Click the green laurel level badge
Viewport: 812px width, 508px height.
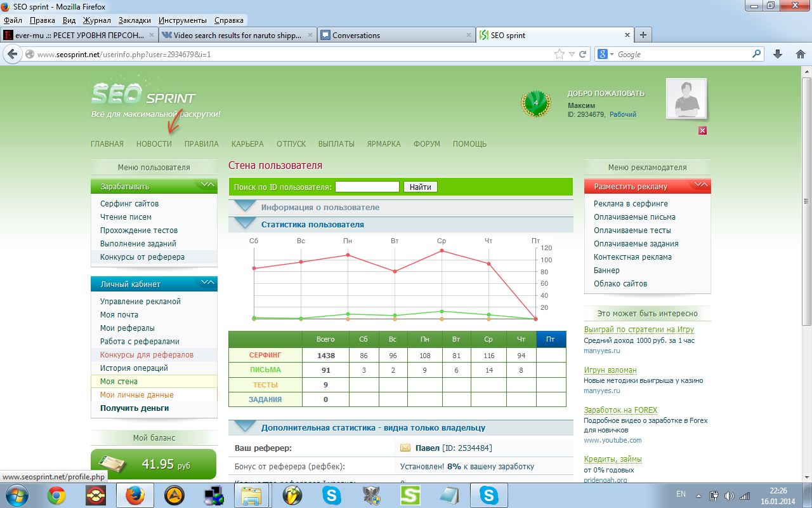tap(535, 103)
